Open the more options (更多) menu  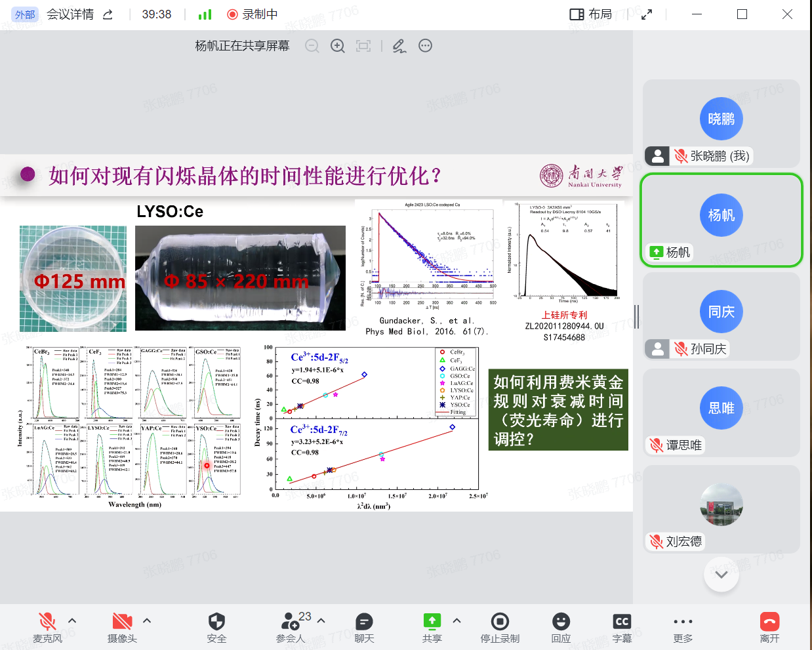(683, 622)
